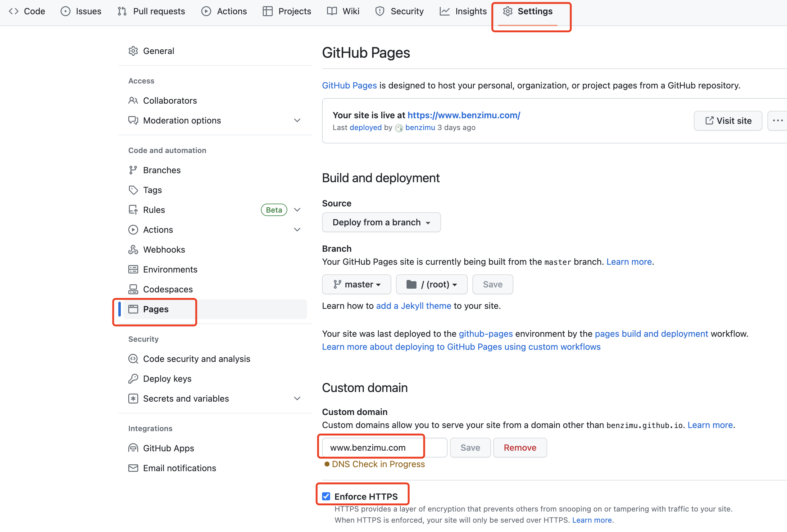
Task: Expand Moderation options chevron
Action: 297,120
